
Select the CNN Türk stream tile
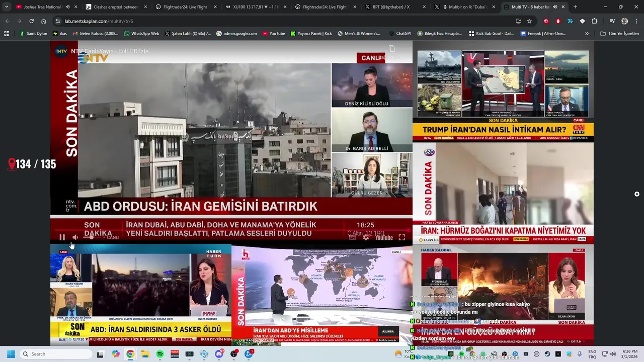click(503, 92)
